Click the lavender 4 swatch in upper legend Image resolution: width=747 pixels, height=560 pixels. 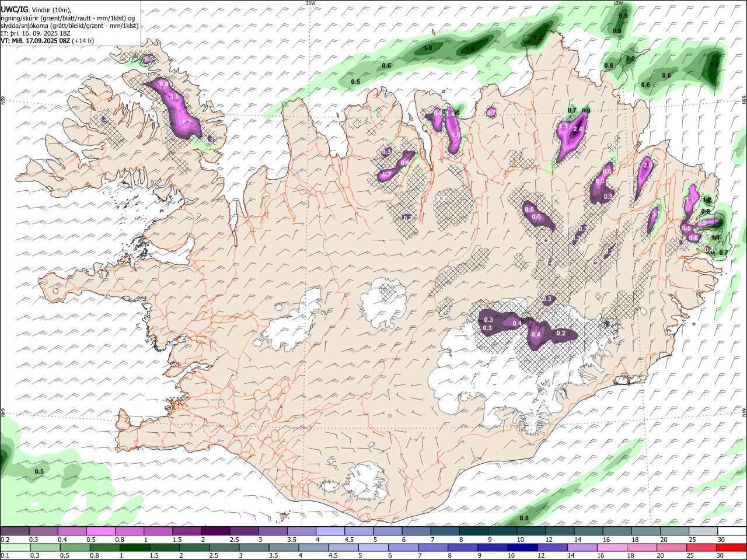[x=329, y=531]
